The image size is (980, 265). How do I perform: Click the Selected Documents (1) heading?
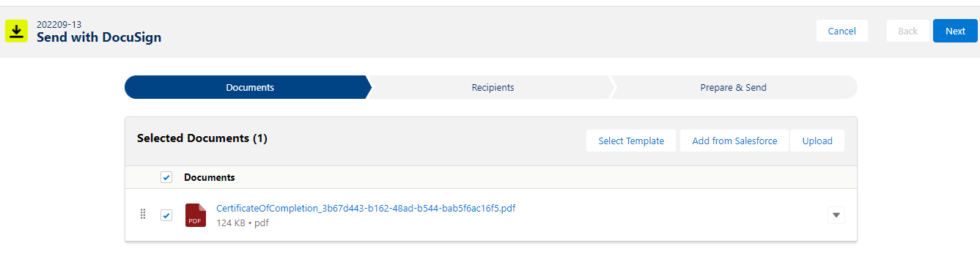(x=202, y=138)
